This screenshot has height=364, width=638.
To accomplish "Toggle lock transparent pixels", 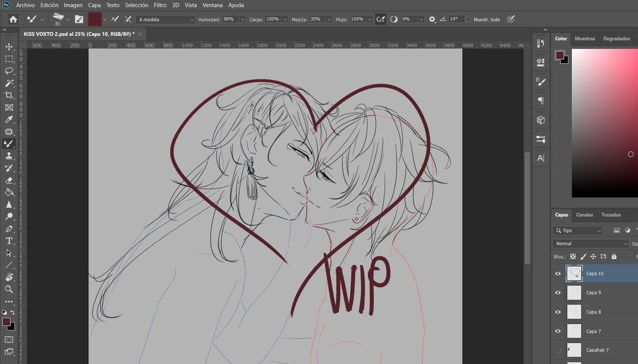I will pos(573,257).
